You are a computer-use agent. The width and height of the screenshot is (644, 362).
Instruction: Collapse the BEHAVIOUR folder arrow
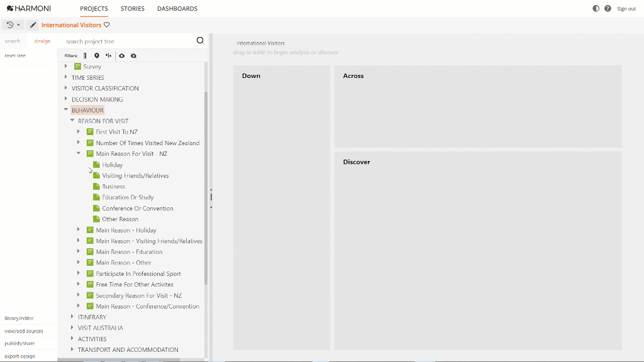[x=65, y=109]
